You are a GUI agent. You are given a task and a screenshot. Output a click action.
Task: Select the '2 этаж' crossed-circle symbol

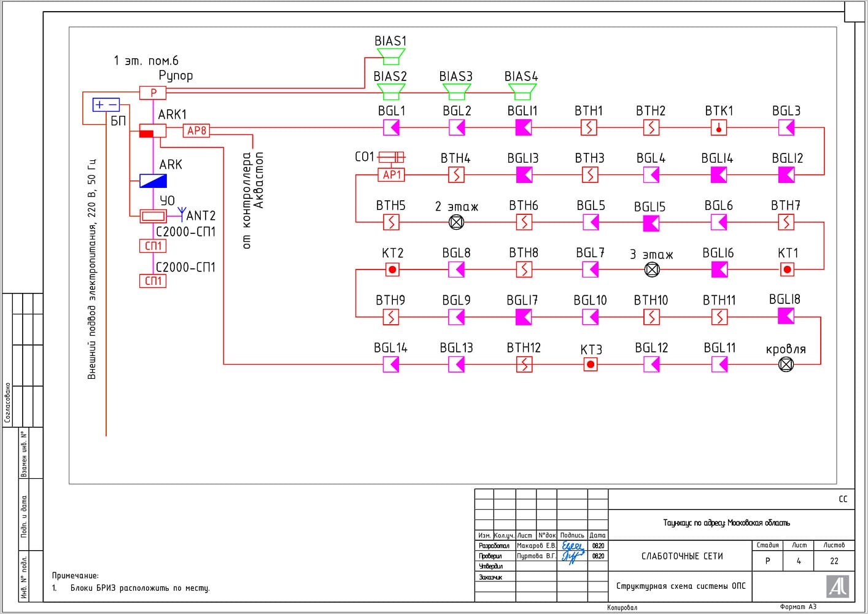pos(456,222)
